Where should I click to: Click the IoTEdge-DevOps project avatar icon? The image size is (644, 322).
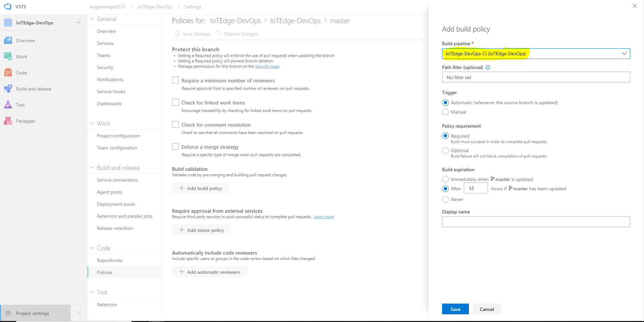8,22
